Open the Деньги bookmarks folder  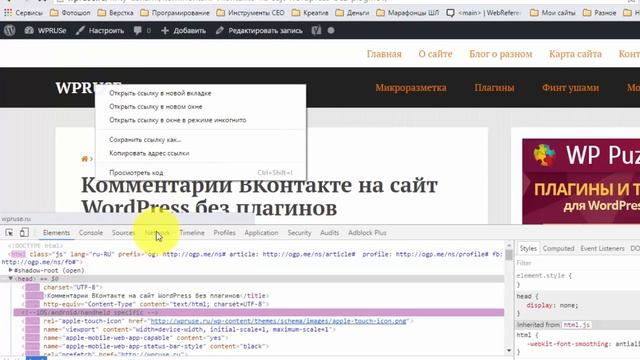(352, 13)
